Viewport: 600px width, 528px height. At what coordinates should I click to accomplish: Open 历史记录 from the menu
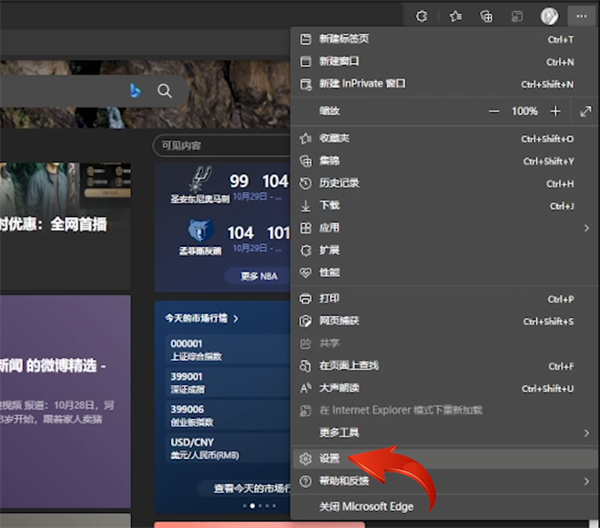[x=444, y=183]
